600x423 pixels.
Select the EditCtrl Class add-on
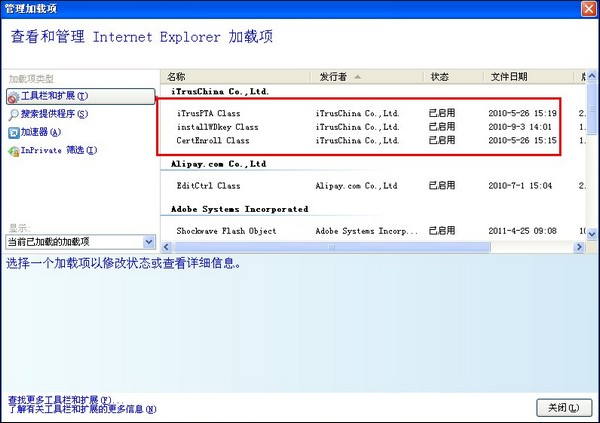pyautogui.click(x=208, y=186)
